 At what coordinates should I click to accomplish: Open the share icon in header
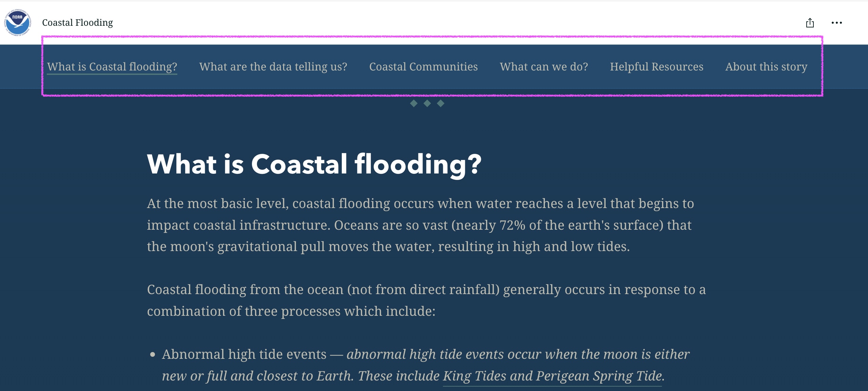click(x=810, y=23)
